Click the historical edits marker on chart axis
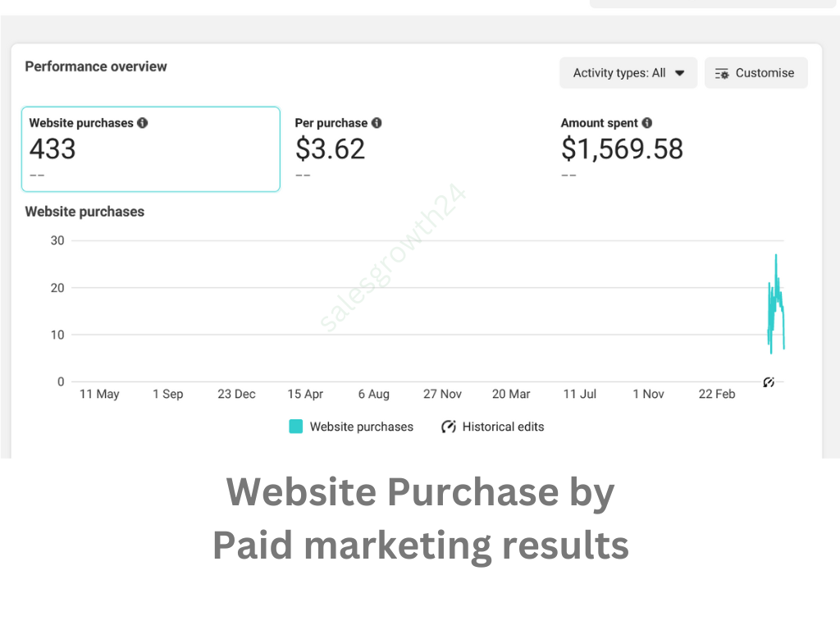 [768, 382]
